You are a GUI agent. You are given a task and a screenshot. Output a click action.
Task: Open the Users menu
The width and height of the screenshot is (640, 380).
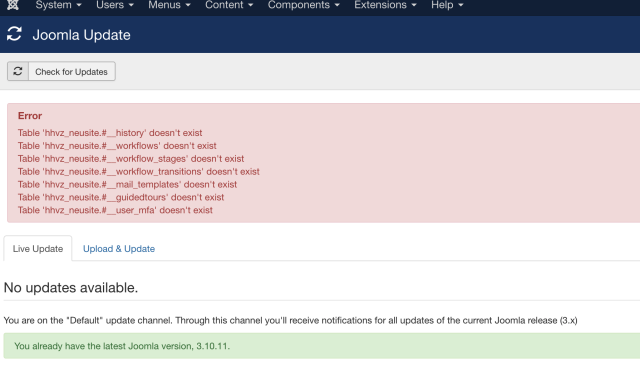[115, 5]
